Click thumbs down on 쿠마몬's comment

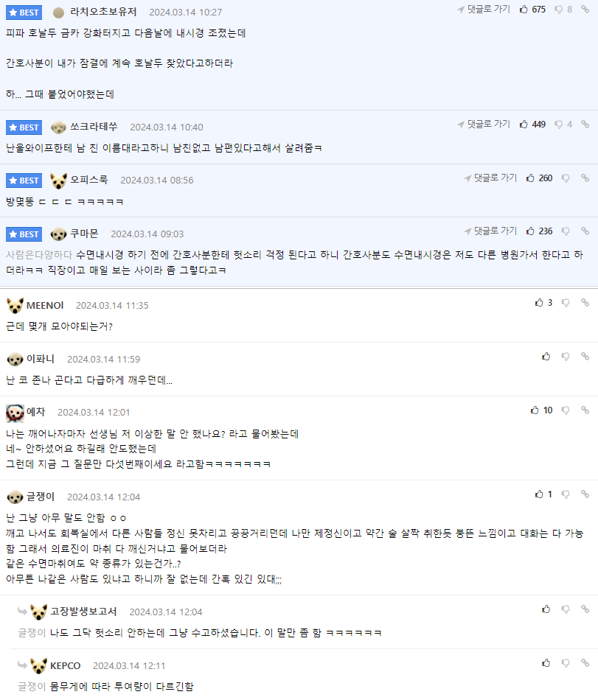pyautogui.click(x=566, y=231)
